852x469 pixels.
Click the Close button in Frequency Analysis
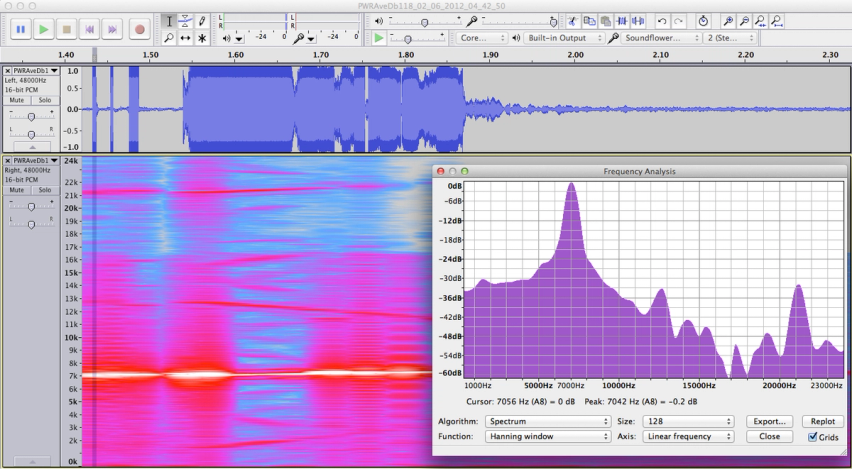[x=769, y=436]
